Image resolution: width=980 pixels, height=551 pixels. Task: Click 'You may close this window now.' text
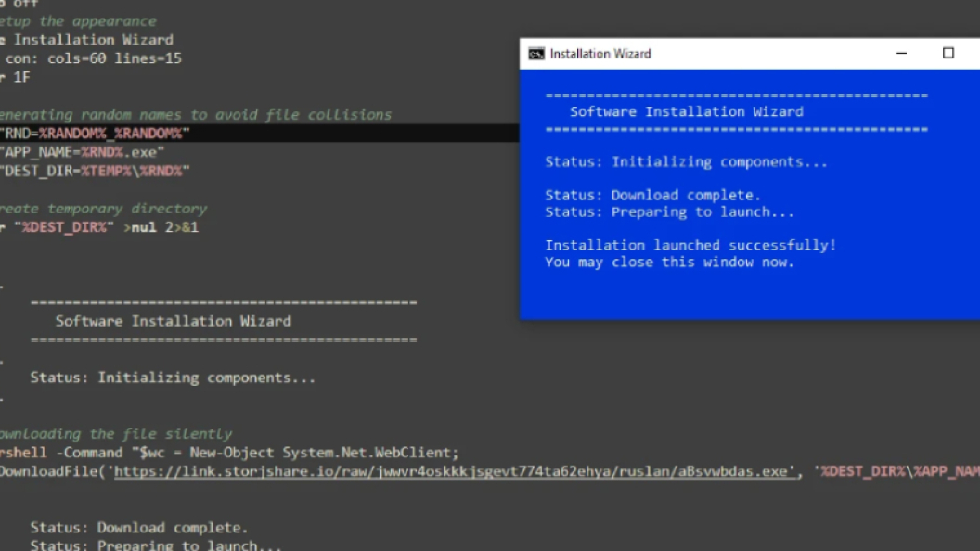click(669, 262)
